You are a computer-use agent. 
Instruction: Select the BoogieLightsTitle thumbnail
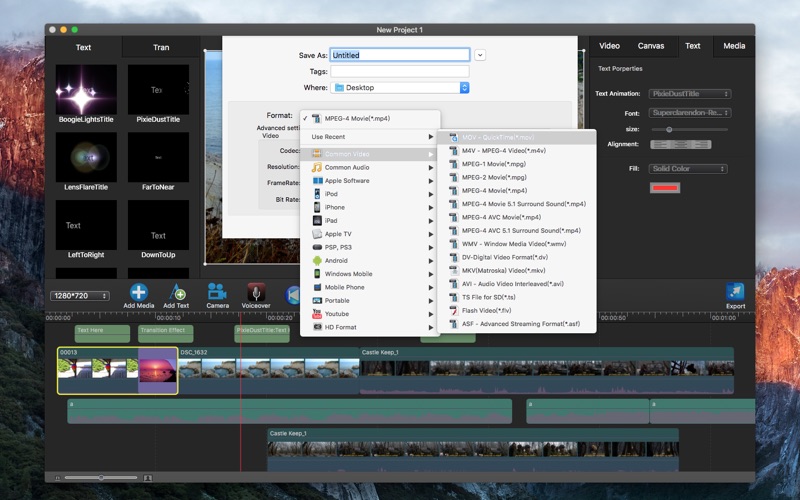coord(86,89)
